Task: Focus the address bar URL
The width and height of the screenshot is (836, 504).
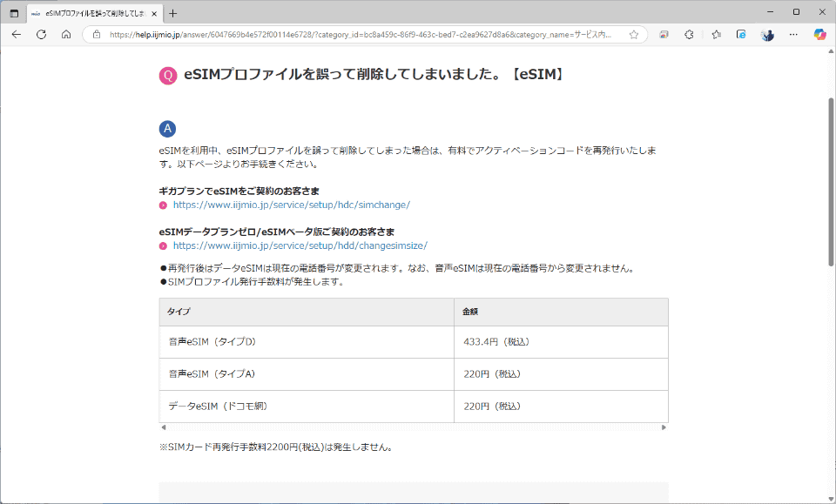Action: 360,35
